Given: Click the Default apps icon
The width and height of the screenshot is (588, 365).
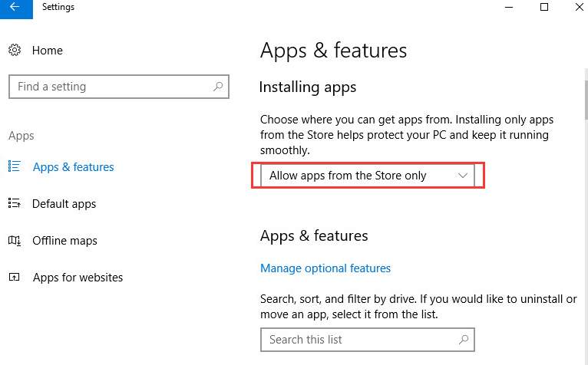Looking at the screenshot, I should (15, 203).
